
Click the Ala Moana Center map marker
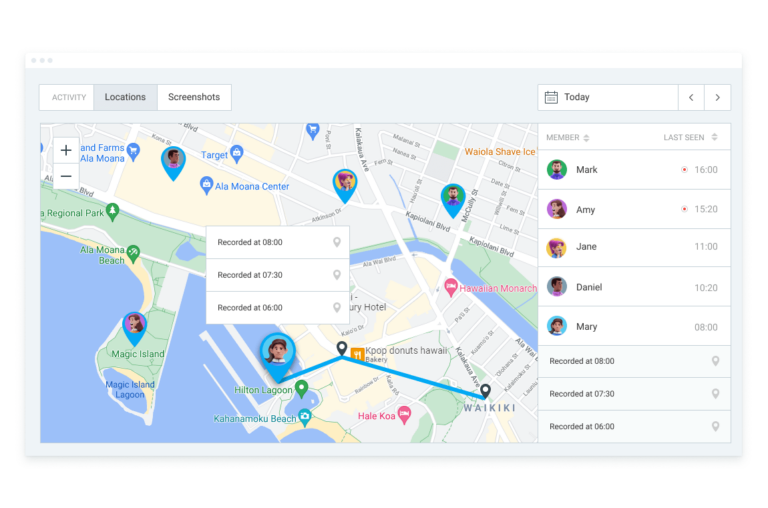point(206,185)
